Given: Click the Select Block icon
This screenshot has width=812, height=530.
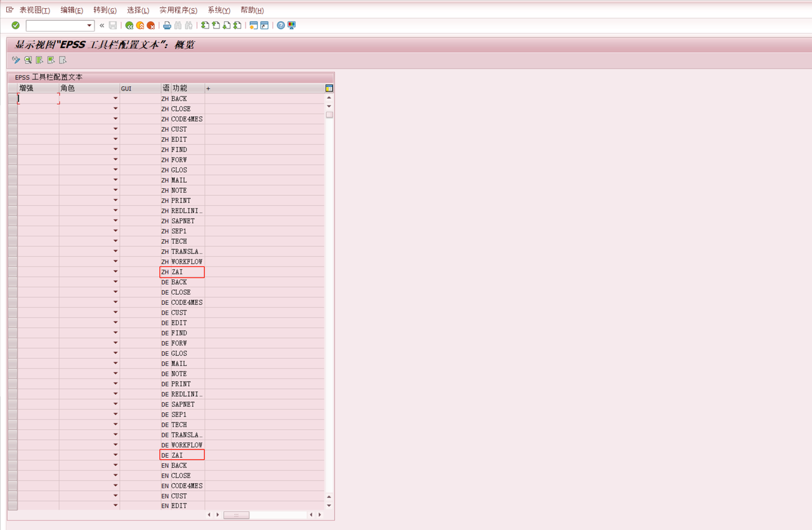Looking at the screenshot, I should pos(51,60).
